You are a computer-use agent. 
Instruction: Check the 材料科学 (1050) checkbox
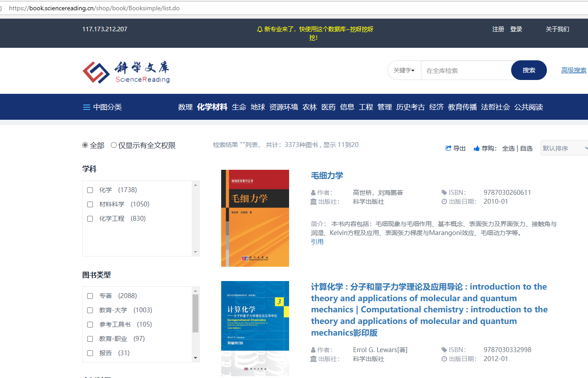pyautogui.click(x=90, y=205)
